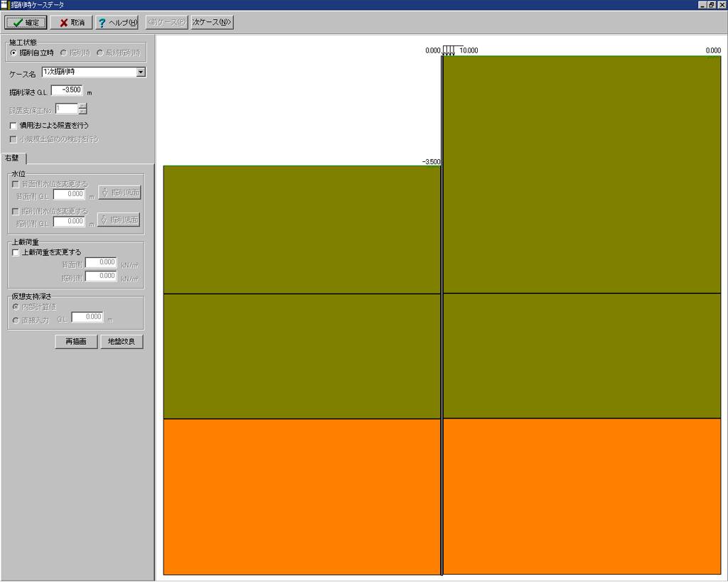The width and height of the screenshot is (728, 582).
Task: Click the -3.500 excavation level label
Action: pos(431,162)
